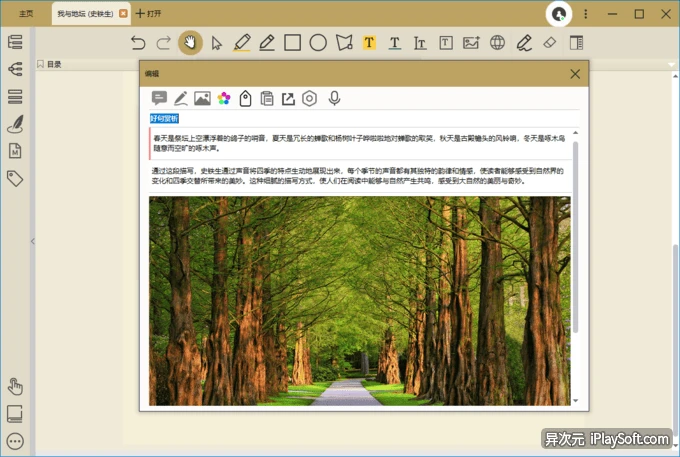Collapse the left panel arrow

pyautogui.click(x=33, y=242)
